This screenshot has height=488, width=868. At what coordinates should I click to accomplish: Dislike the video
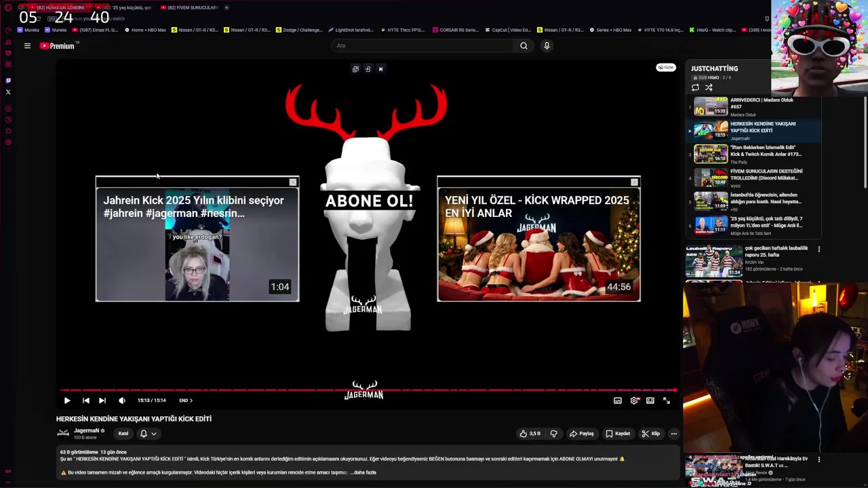553,434
